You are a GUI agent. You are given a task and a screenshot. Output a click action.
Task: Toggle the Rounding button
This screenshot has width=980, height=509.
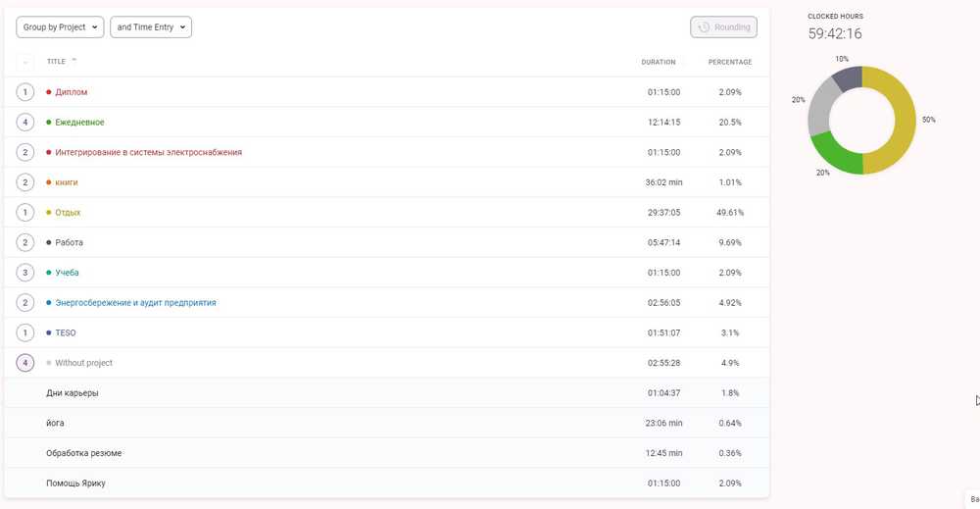tap(724, 27)
